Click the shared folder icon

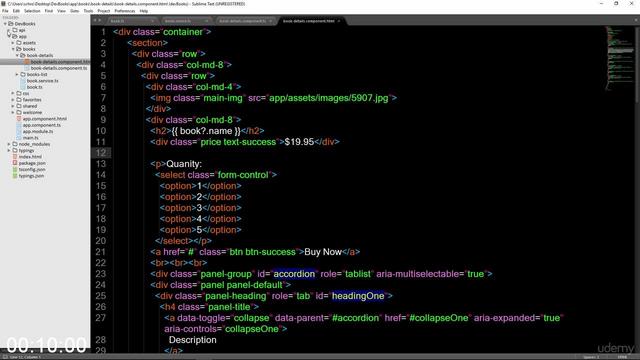click(x=19, y=106)
